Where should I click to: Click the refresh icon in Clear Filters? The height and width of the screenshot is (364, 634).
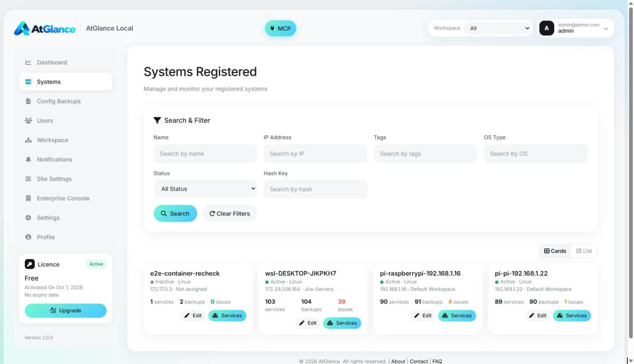[212, 214]
